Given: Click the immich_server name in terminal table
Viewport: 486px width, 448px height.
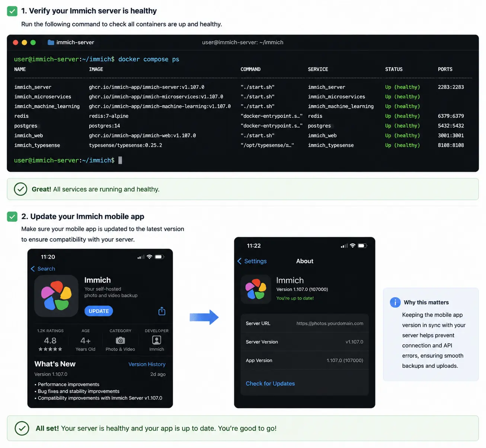Looking at the screenshot, I should (33, 87).
